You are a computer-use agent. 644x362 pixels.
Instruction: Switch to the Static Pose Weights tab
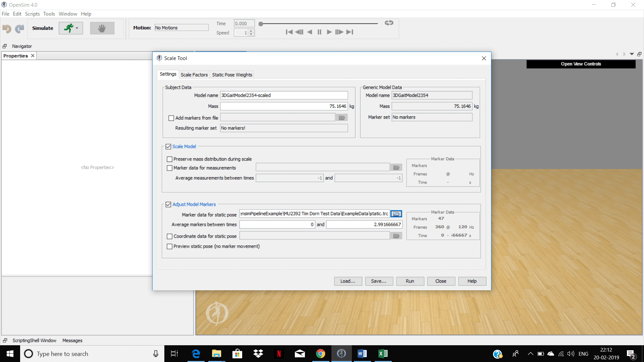pos(232,75)
